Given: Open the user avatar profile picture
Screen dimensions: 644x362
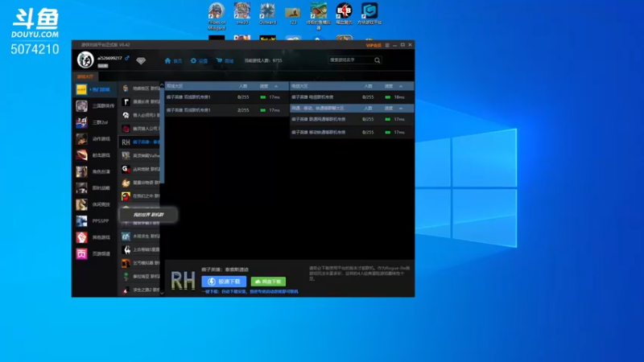Looking at the screenshot, I should [x=85, y=60].
